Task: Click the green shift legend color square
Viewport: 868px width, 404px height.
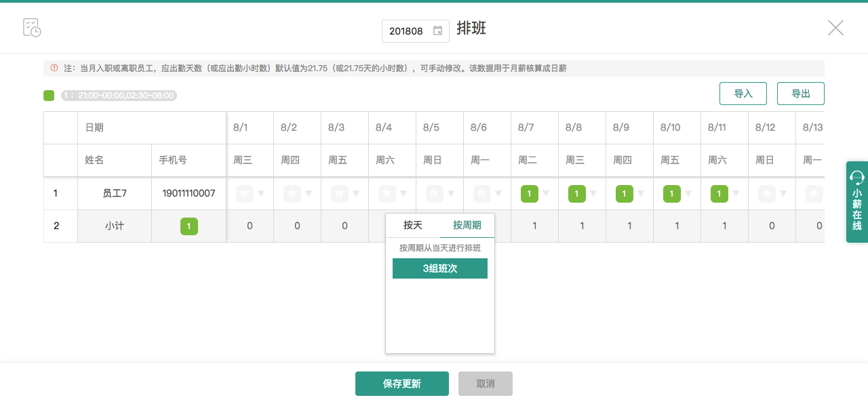Action: point(49,96)
